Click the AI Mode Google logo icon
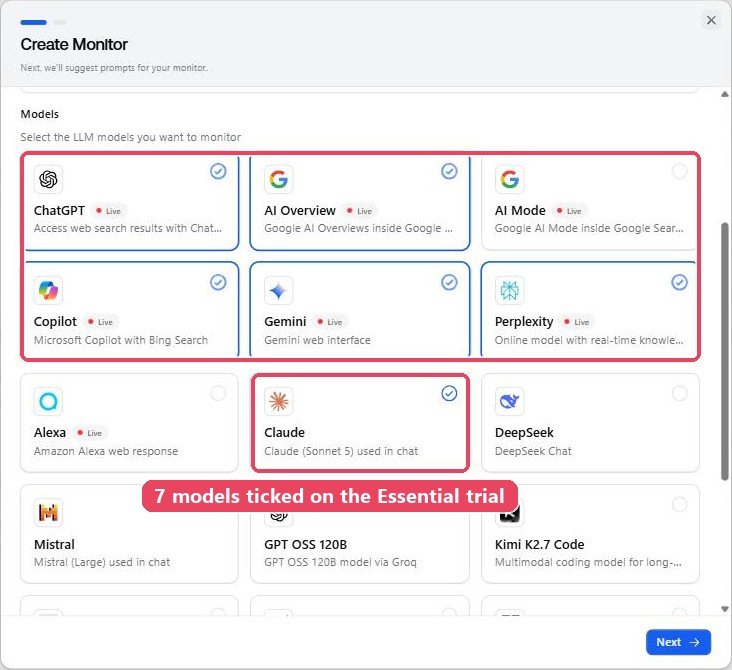Image resolution: width=732 pixels, height=670 pixels. pos(509,179)
